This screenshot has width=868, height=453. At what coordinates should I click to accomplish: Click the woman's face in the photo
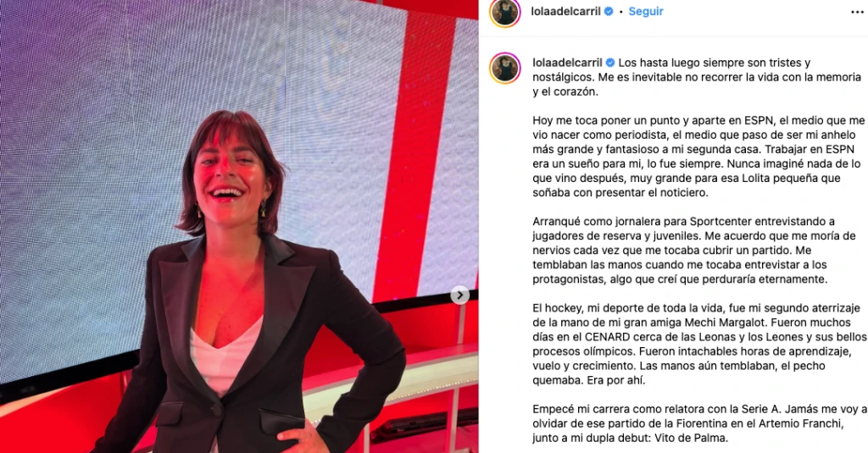[230, 168]
